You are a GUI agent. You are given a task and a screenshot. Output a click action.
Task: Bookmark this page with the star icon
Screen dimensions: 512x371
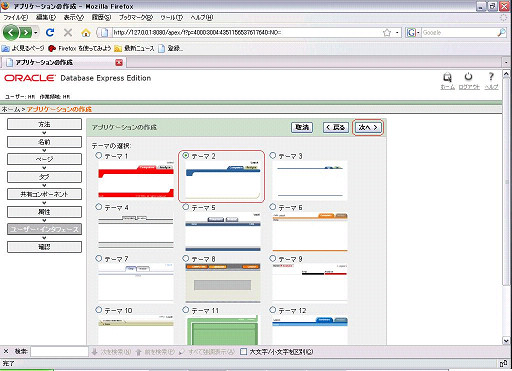(x=387, y=33)
